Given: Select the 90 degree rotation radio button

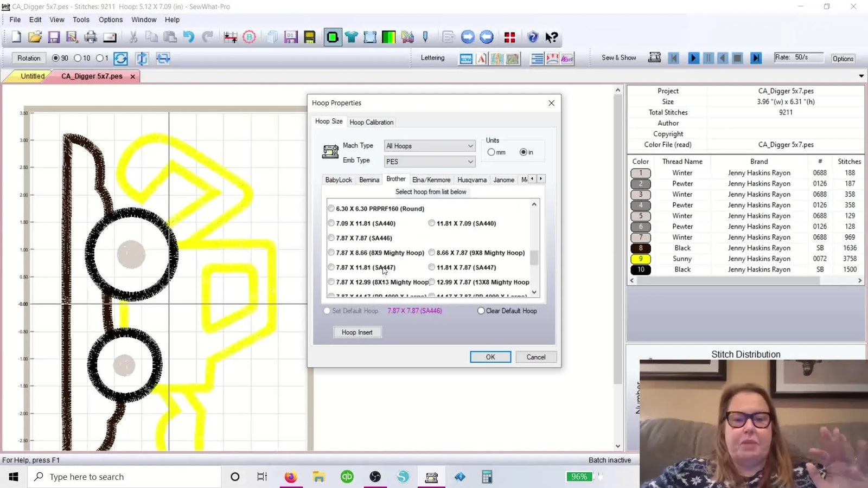Looking at the screenshot, I should coord(56,58).
